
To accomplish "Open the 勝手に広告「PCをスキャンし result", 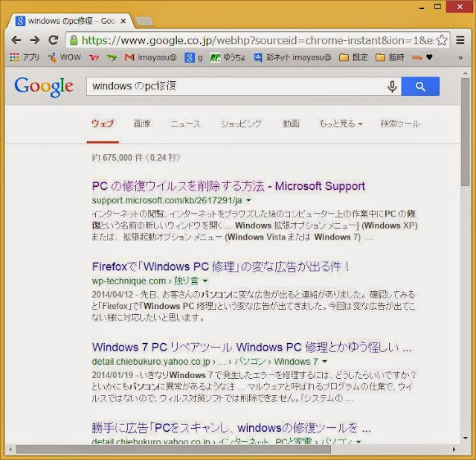I will coord(231,428).
